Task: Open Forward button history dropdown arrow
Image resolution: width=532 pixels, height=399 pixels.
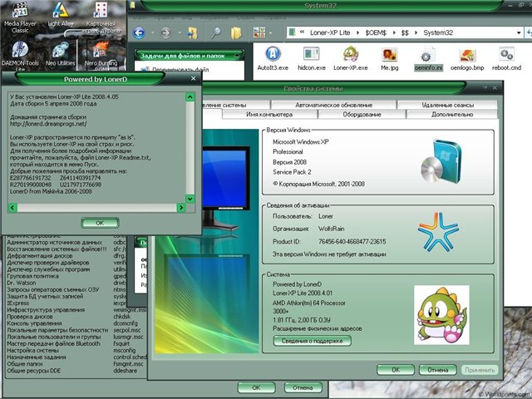Action: click(x=180, y=33)
